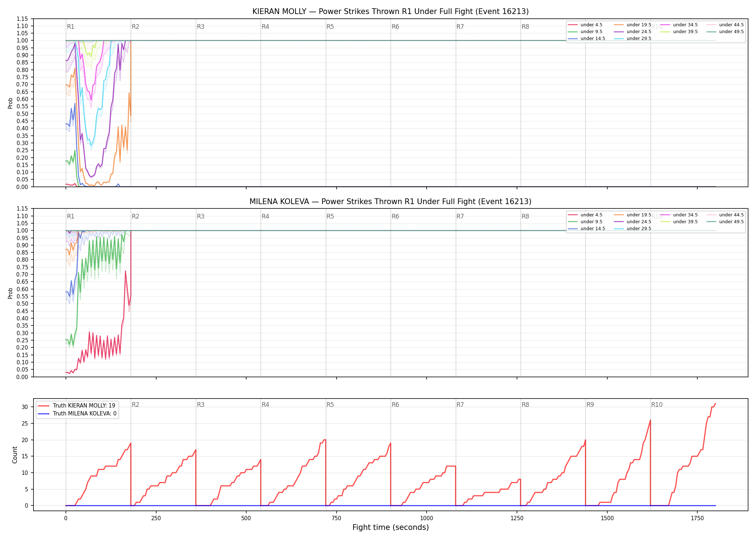Click the 'Fight time (seconds)' axis label
This screenshot has height=540, width=756.
(x=391, y=527)
